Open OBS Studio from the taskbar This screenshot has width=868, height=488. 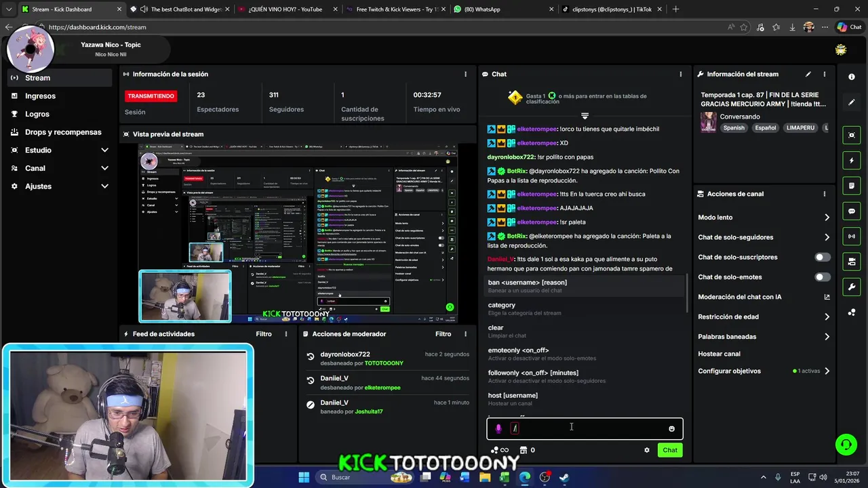coord(545,477)
